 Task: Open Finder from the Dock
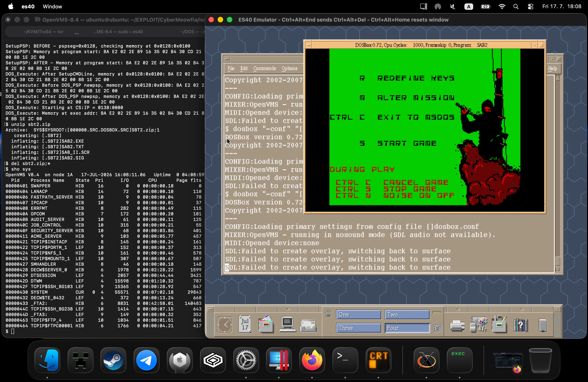(x=47, y=360)
